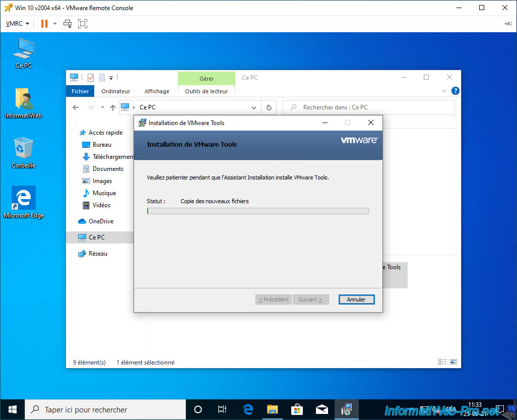Open Microsoft Store from the taskbar

click(x=297, y=409)
